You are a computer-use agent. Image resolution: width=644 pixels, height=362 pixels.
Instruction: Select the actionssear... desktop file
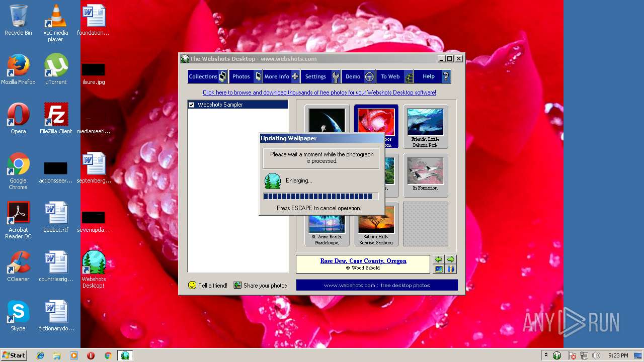tap(55, 172)
